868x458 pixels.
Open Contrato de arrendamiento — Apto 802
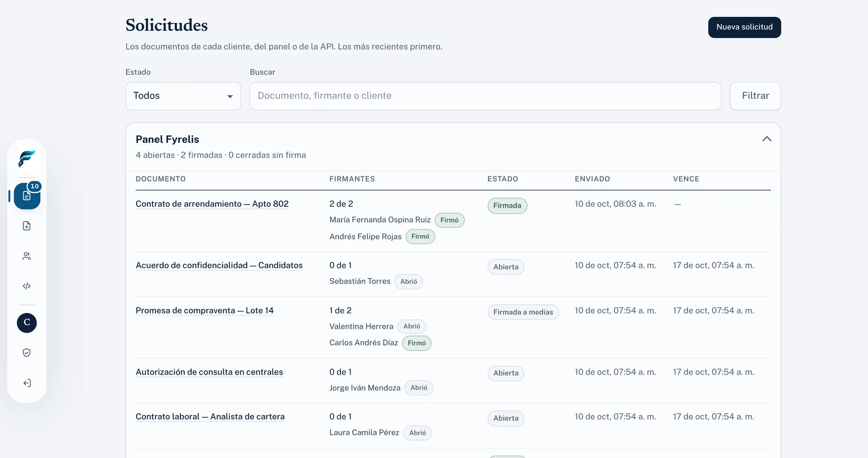(x=212, y=204)
